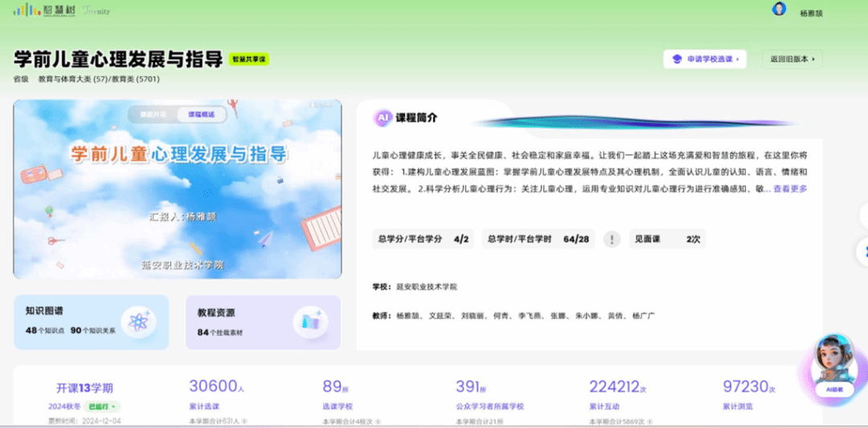Screen dimensions: 868x428
Task: Switch video toggle to 课程概述
Action: (x=201, y=115)
